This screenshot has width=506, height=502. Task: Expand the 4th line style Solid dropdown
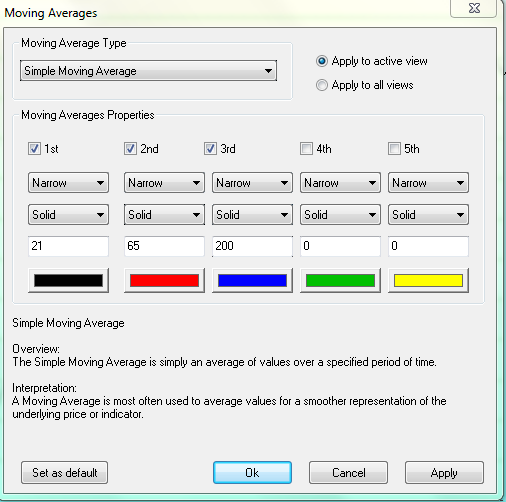(340, 215)
